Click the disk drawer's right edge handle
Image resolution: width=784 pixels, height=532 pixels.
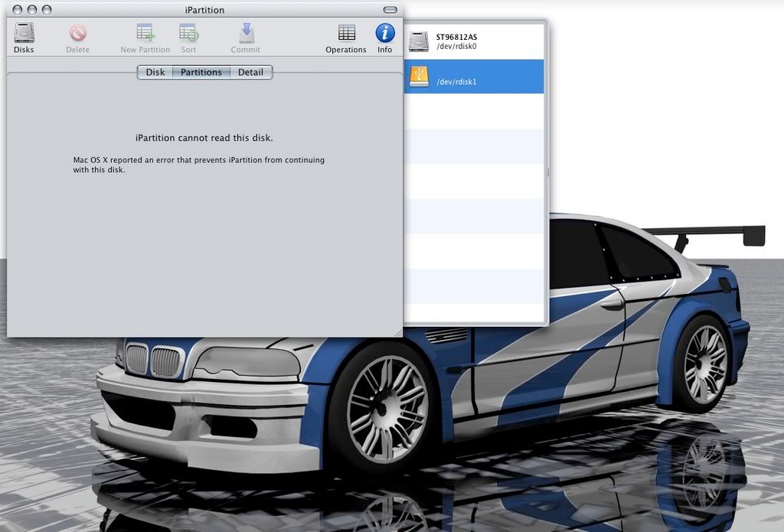coord(546,173)
